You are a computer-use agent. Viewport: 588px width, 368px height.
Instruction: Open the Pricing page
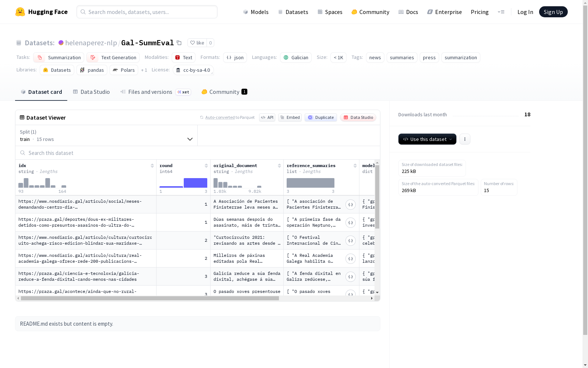click(x=480, y=12)
